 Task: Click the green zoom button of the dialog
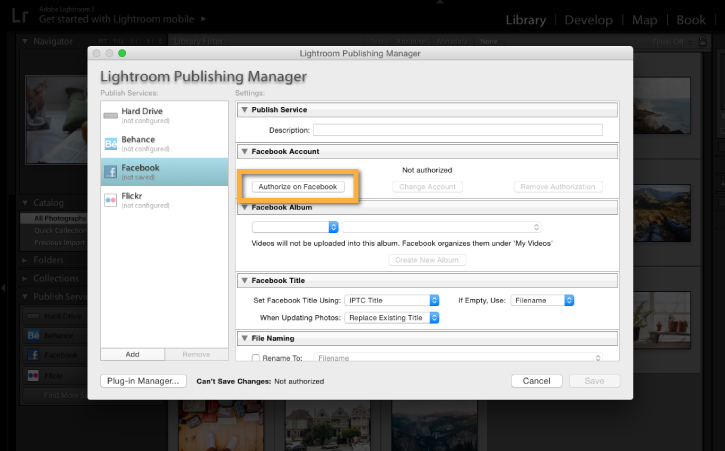click(x=122, y=53)
